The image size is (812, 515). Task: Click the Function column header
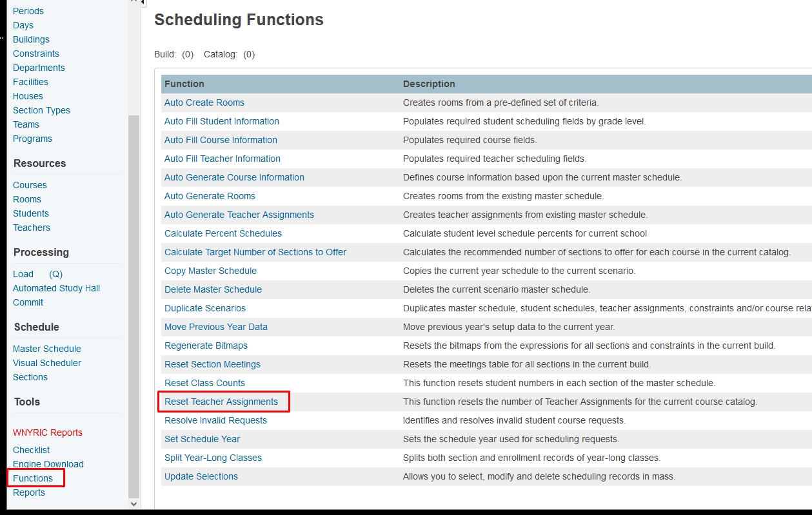(x=184, y=84)
